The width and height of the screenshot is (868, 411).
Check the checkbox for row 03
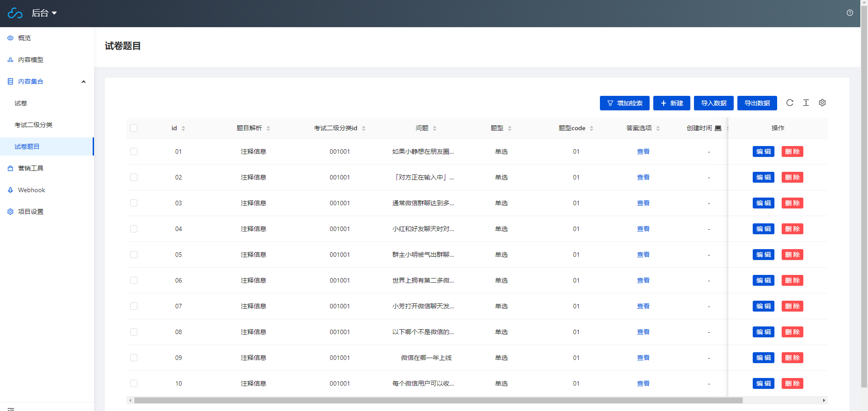point(134,203)
